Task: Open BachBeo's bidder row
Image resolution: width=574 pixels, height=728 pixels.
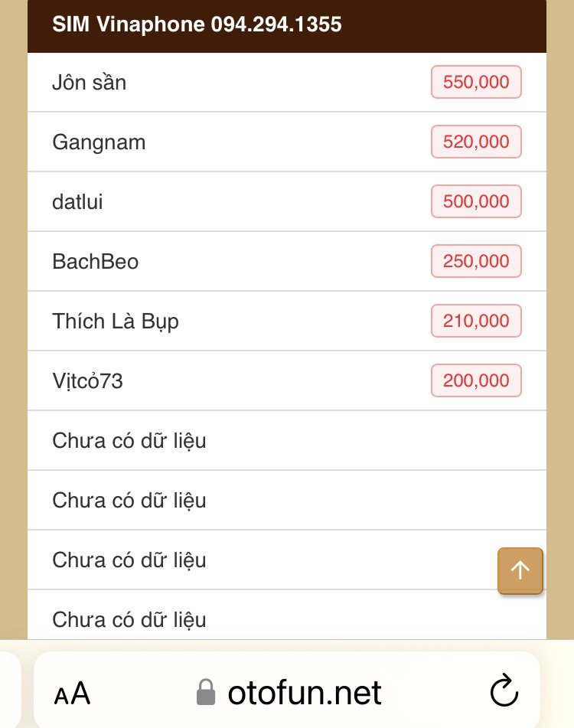Action: (96, 261)
